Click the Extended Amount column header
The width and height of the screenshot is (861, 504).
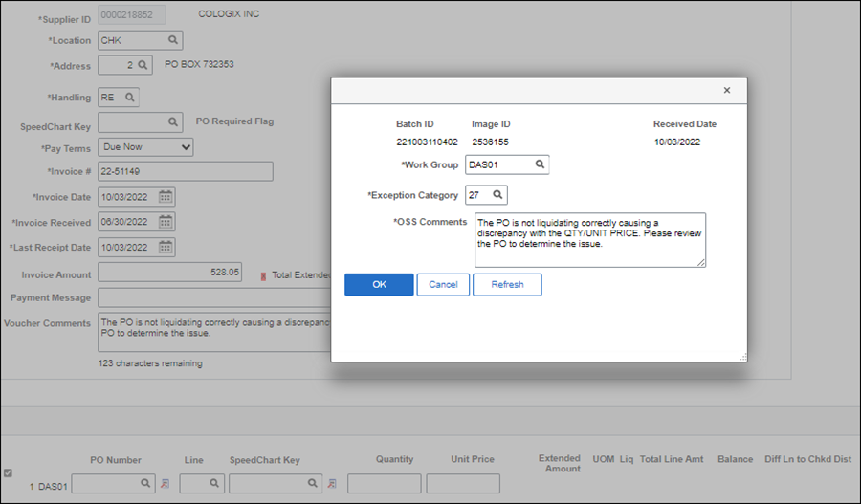tap(560, 464)
